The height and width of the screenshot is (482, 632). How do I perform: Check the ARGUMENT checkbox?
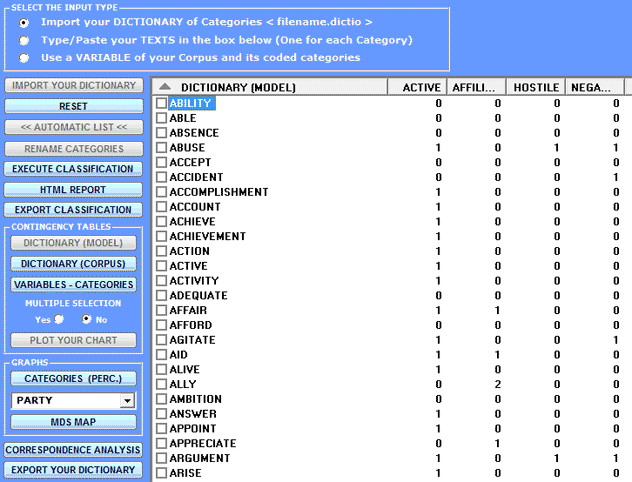[162, 458]
